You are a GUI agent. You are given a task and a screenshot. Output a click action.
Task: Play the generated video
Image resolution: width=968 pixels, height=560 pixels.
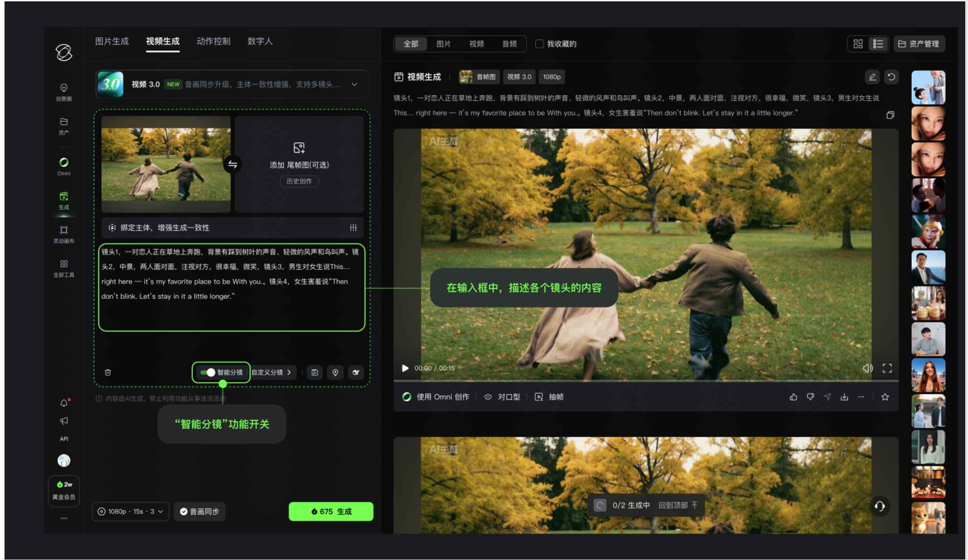click(405, 368)
